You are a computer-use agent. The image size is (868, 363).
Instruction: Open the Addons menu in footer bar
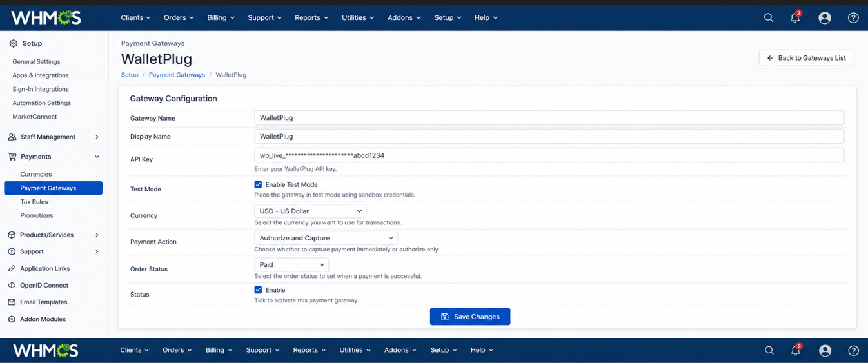pyautogui.click(x=400, y=350)
